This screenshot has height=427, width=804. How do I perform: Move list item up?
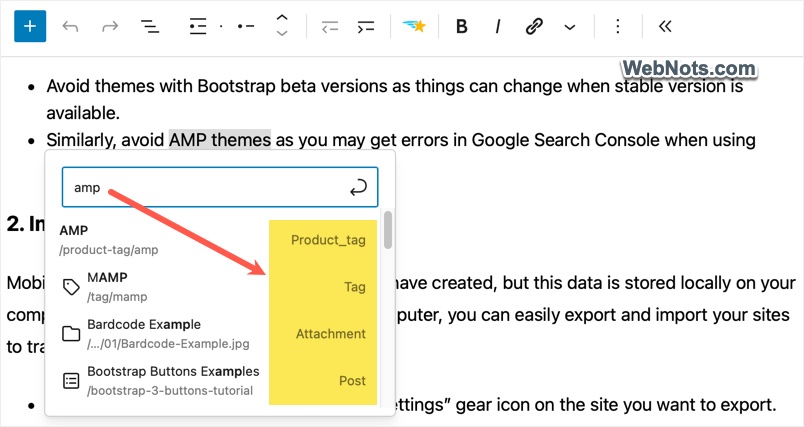point(282,18)
